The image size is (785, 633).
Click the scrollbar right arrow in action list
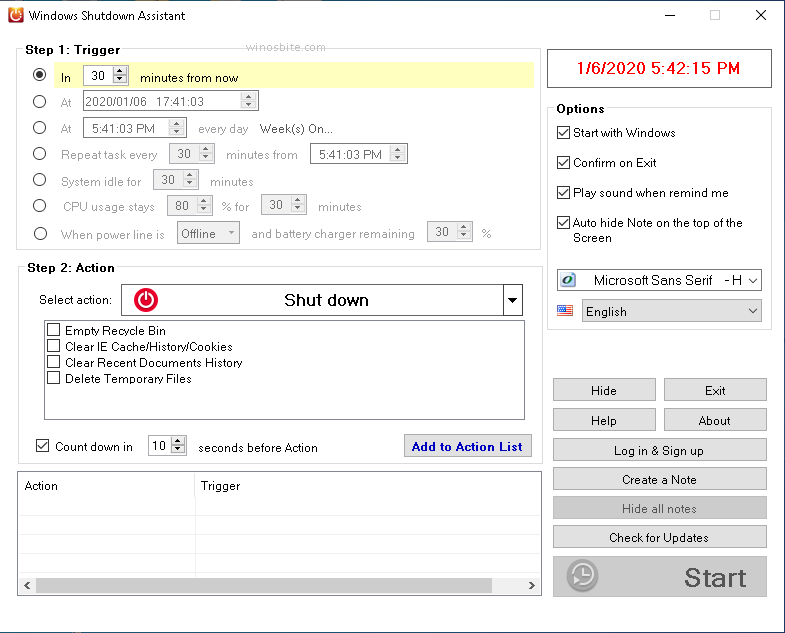532,585
